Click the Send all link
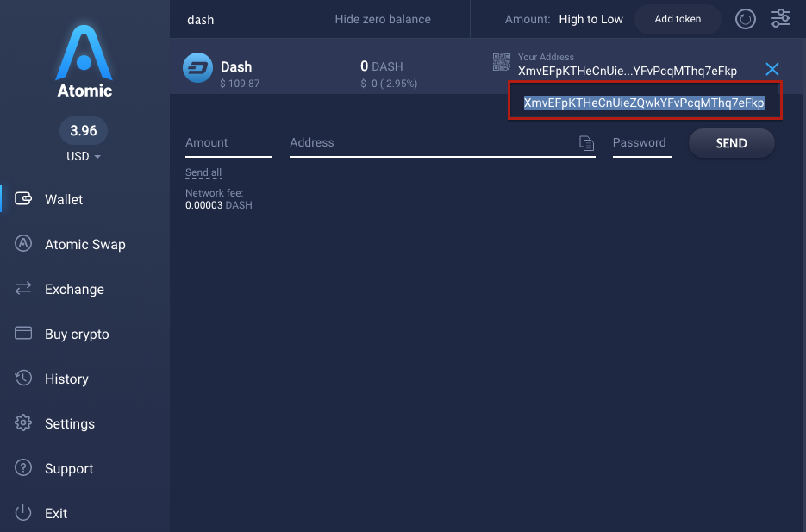Screen dimensions: 806x532 click(203, 172)
